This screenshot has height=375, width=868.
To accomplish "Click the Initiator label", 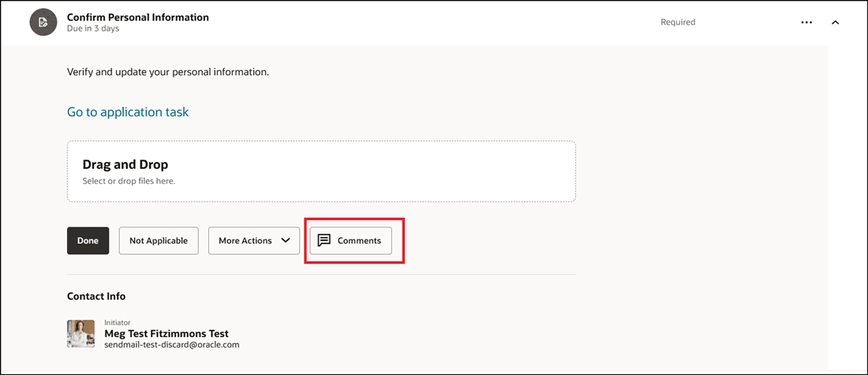I will 117,322.
